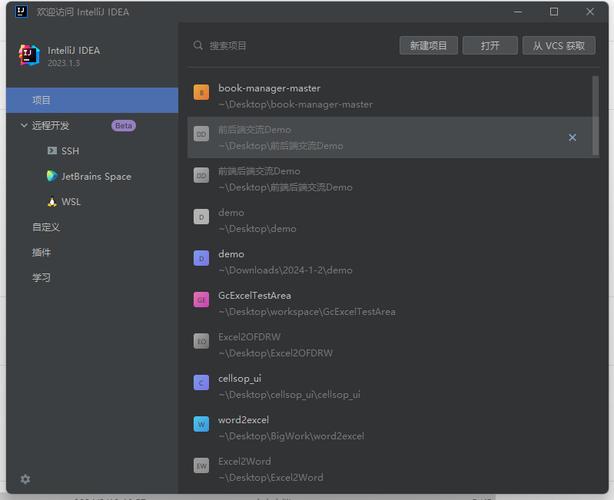Maximize the IntelliJ IDEA welcome window
The image size is (614, 500).
click(x=554, y=12)
